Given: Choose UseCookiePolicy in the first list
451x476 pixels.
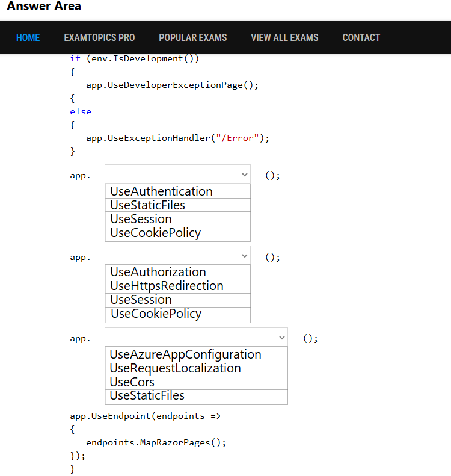Looking at the screenshot, I should pos(177,233).
